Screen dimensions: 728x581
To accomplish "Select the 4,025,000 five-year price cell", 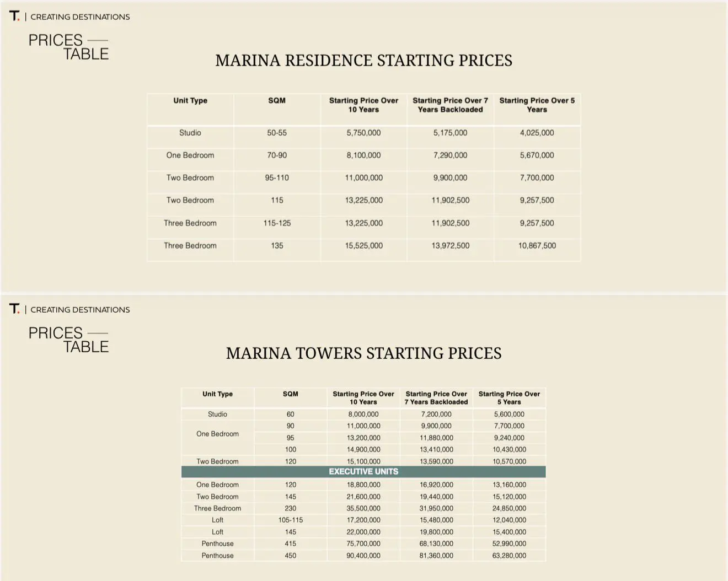I will [537, 133].
